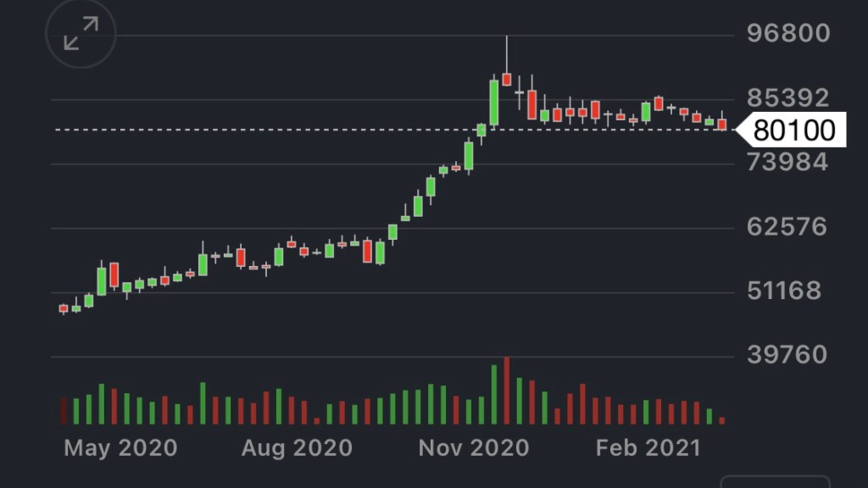Select the first candle on the far left
The width and height of the screenshot is (868, 488).
[64, 308]
